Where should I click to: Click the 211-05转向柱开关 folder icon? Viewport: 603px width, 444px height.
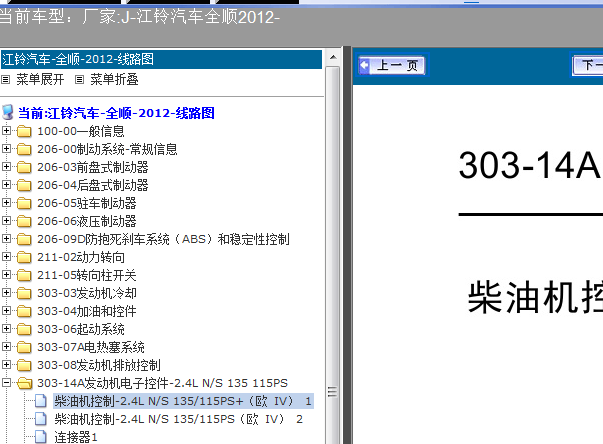pyautogui.click(x=24, y=275)
